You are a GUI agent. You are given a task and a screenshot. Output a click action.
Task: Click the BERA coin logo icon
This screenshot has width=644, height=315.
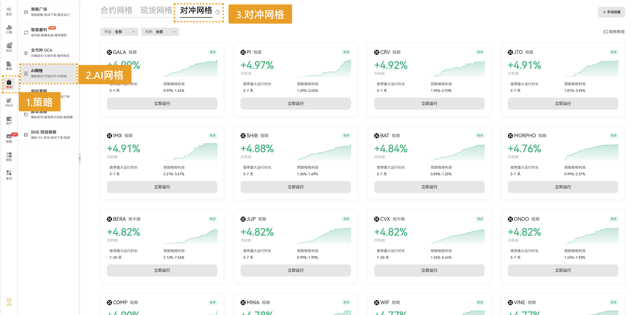109,219
